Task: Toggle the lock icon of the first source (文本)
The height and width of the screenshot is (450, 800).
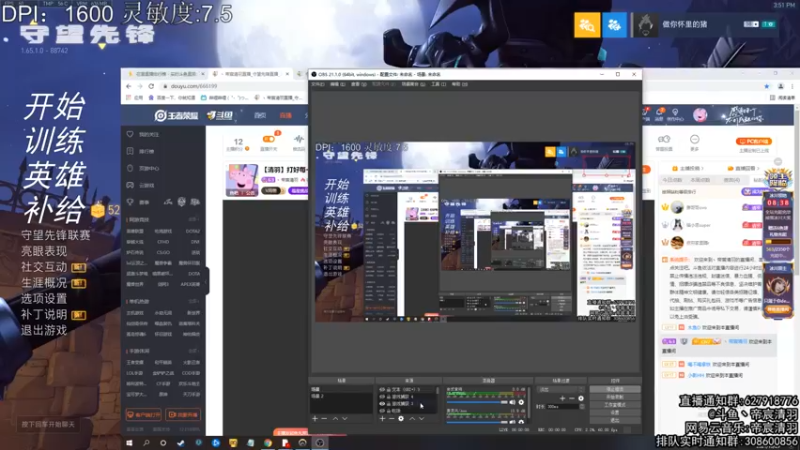Action: coord(388,389)
